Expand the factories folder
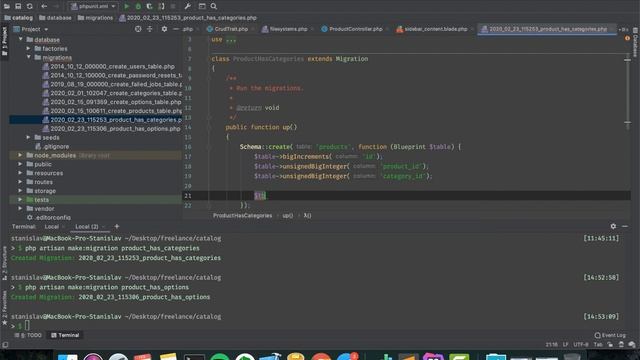This screenshot has width=640, height=360. point(29,48)
